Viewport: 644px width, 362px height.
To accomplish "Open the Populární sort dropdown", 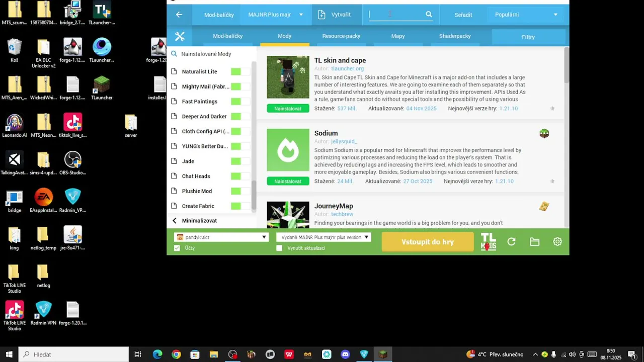I will coord(527,15).
